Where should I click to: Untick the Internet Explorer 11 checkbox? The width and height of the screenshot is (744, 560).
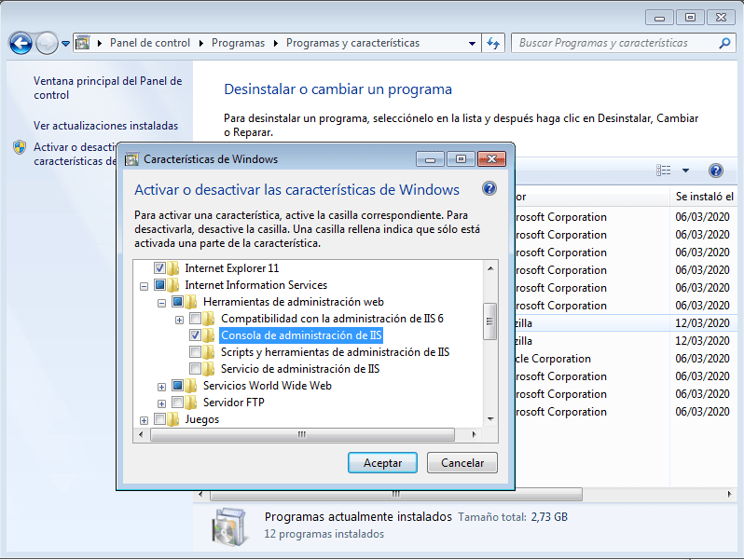point(160,268)
